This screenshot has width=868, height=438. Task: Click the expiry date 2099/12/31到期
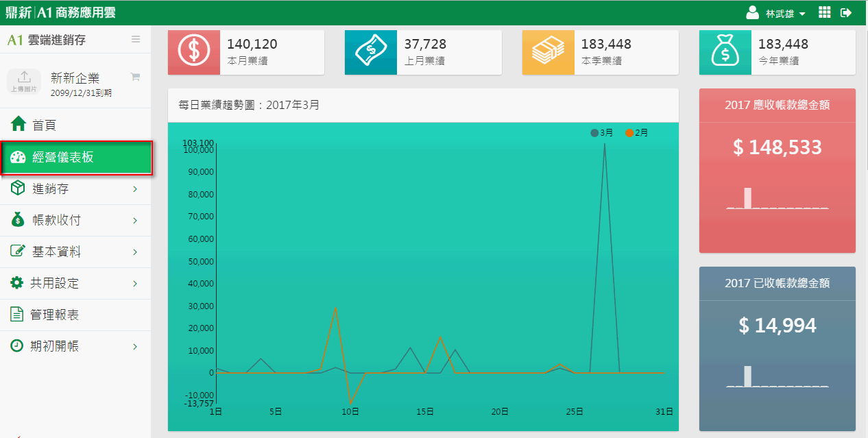click(81, 93)
